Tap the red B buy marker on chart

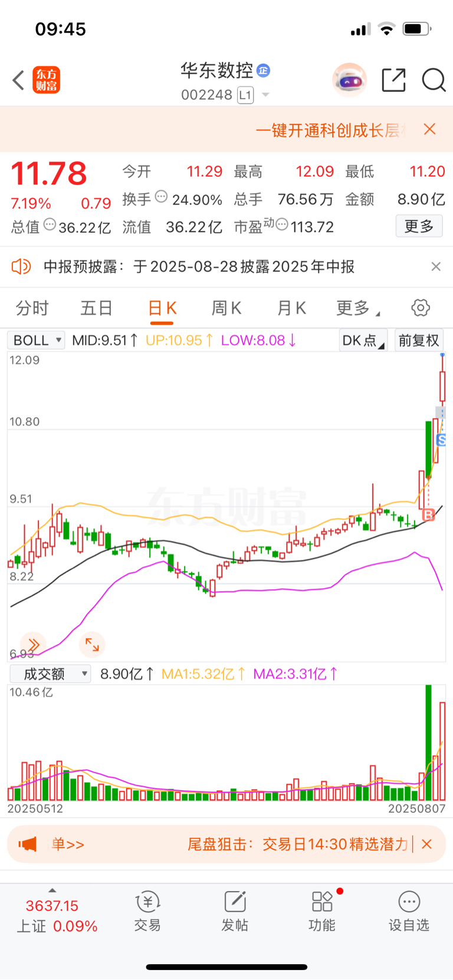(429, 514)
